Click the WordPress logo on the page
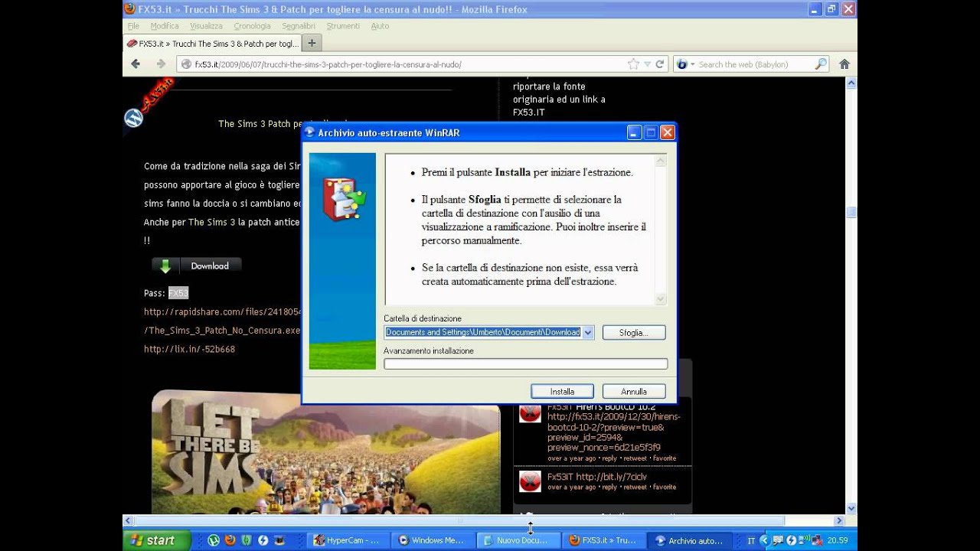The image size is (980, 551). 134,118
